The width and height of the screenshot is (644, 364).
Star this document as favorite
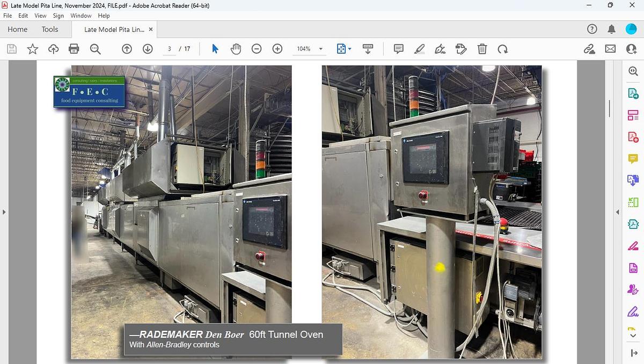pos(32,48)
